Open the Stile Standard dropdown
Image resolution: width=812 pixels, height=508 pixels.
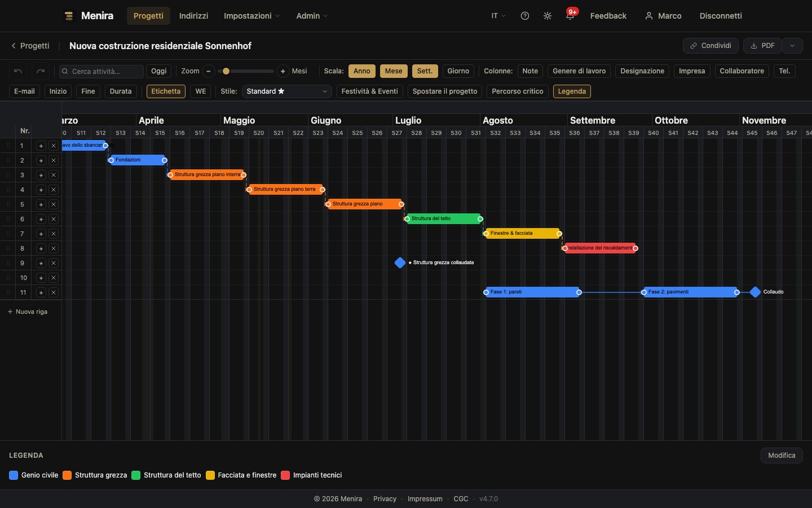point(286,91)
